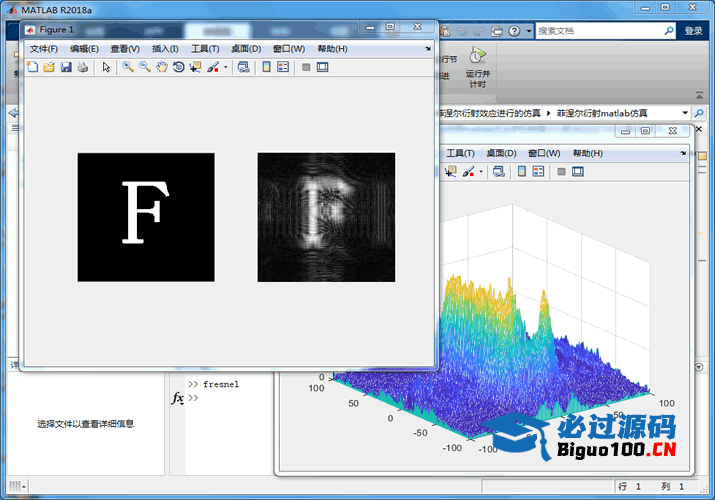Click MATLAB Help question mark icon
715x500 pixels.
(514, 31)
